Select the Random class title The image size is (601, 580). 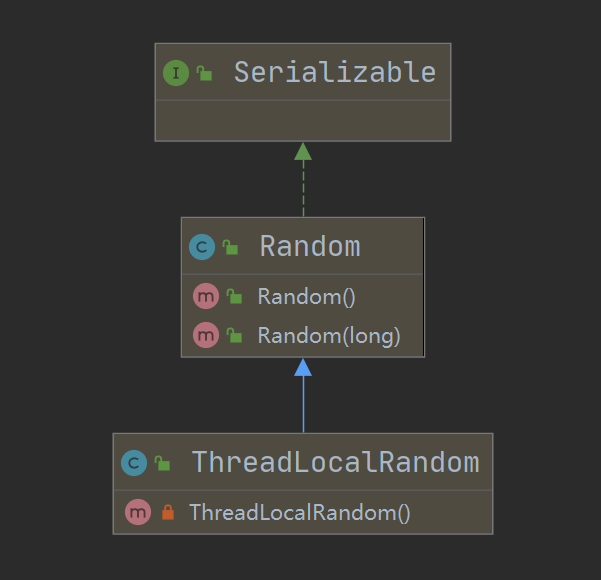[x=309, y=246]
